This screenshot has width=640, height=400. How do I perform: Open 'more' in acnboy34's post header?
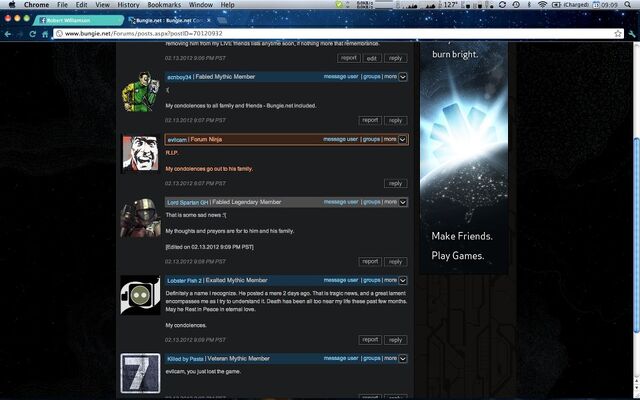(390, 76)
